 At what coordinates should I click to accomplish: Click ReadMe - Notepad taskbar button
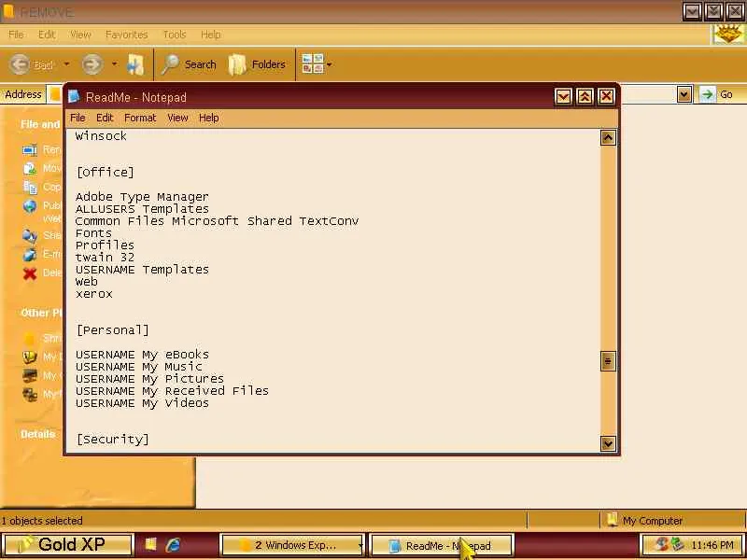pos(441,545)
